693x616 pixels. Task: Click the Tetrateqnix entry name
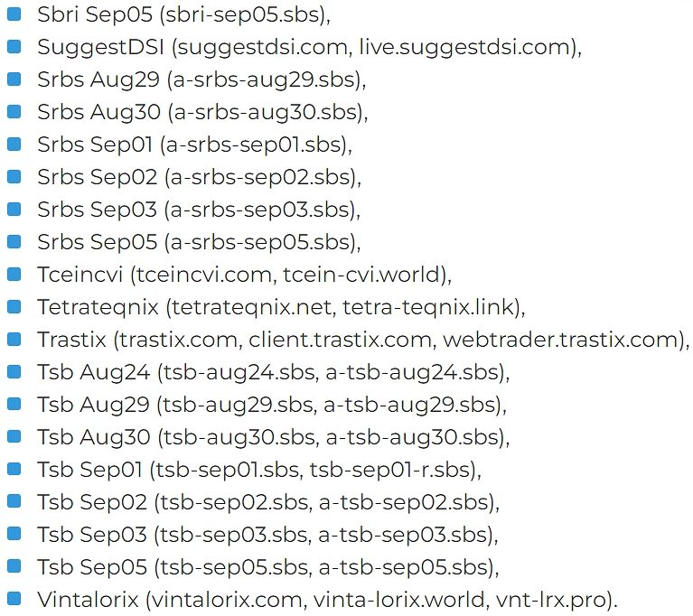pos(98,307)
